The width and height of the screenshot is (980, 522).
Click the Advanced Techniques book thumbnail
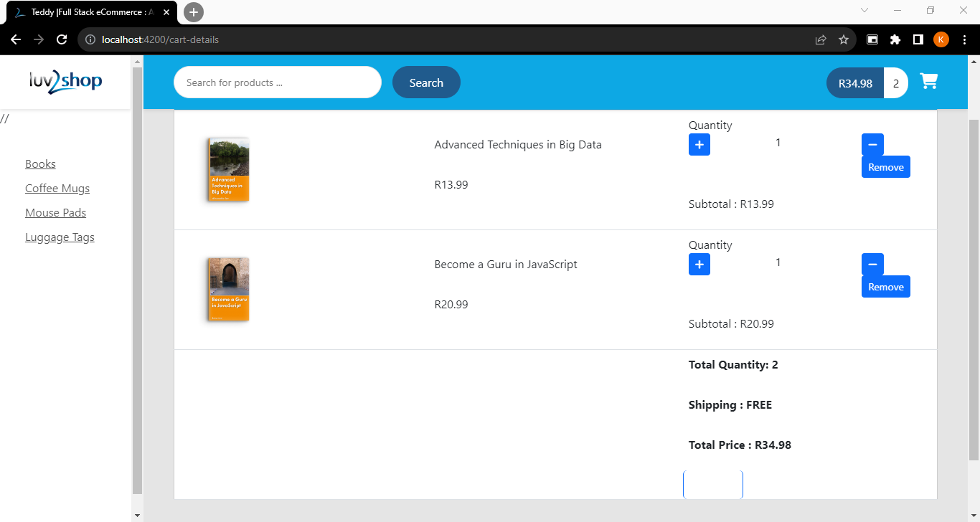pyautogui.click(x=229, y=170)
